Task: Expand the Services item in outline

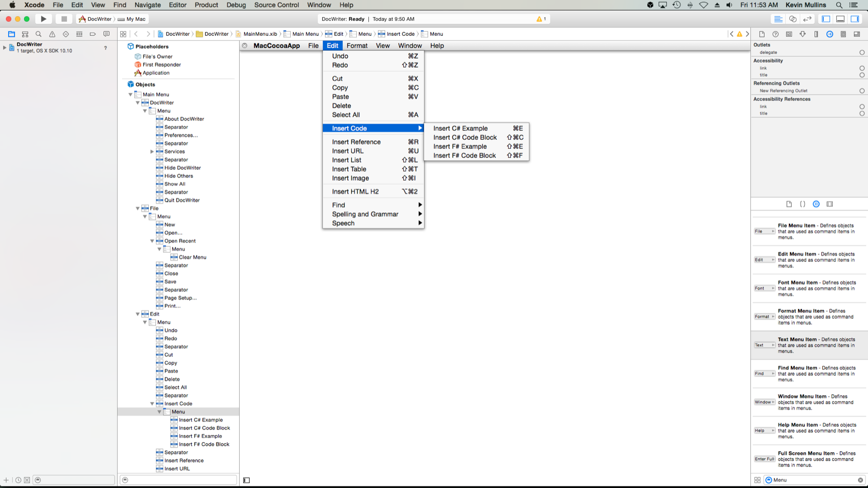Action: point(152,151)
